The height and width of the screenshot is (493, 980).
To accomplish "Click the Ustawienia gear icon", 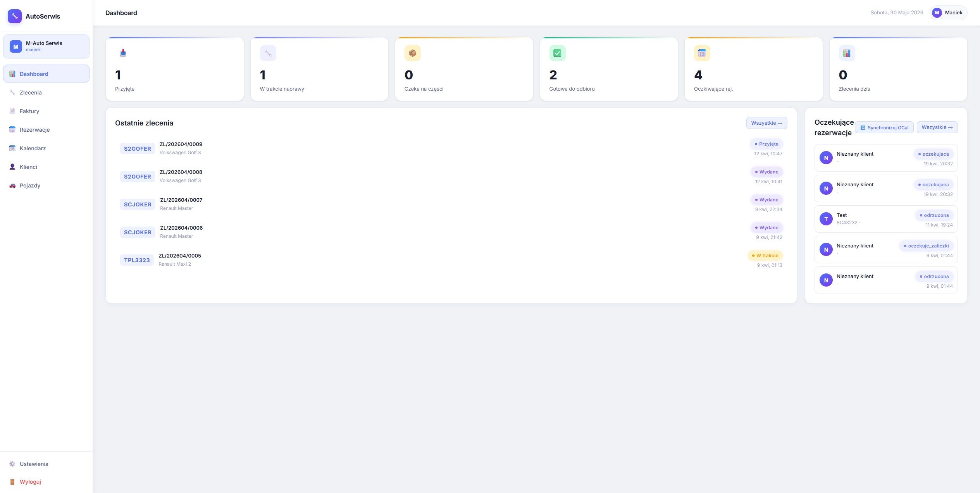I will tap(12, 464).
